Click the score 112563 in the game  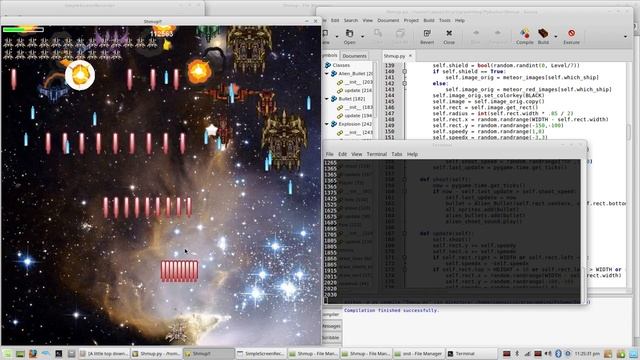(162, 34)
